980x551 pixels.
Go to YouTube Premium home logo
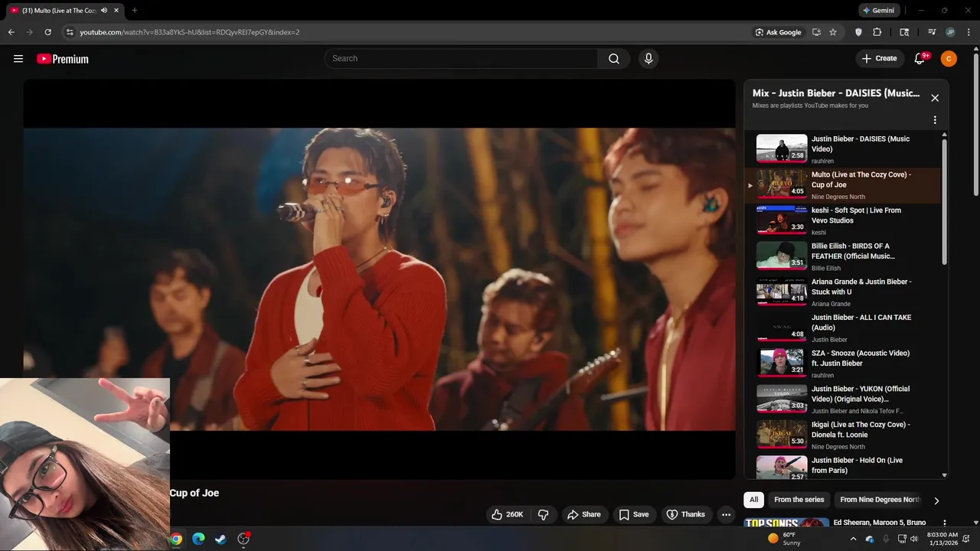pos(63,59)
